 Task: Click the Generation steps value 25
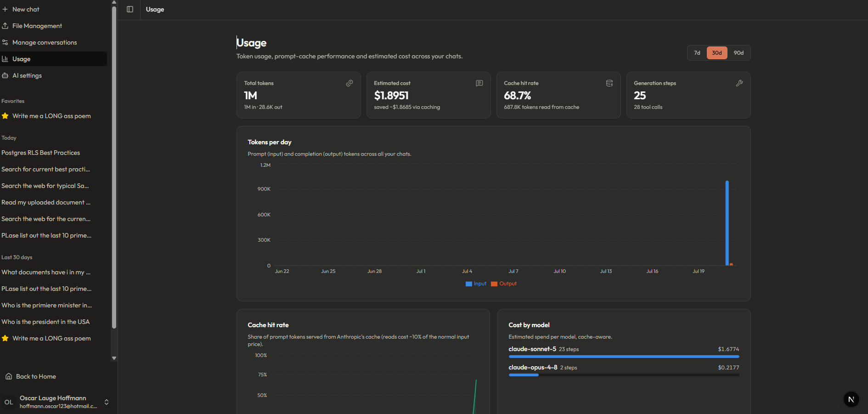tap(640, 96)
